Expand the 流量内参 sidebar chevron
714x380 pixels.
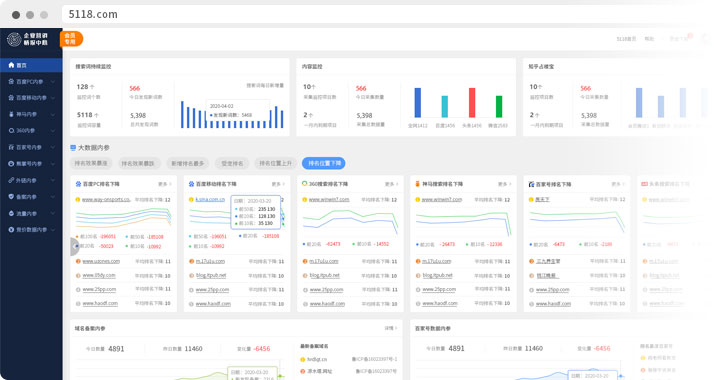53,213
